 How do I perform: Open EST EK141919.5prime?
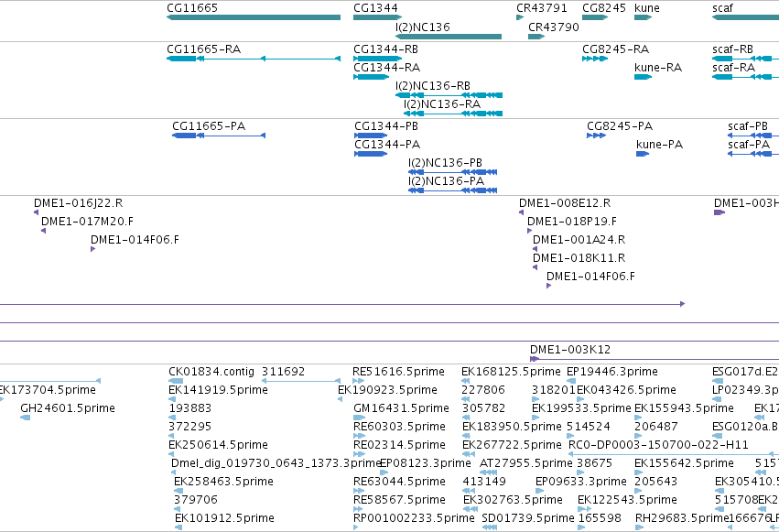(x=218, y=390)
